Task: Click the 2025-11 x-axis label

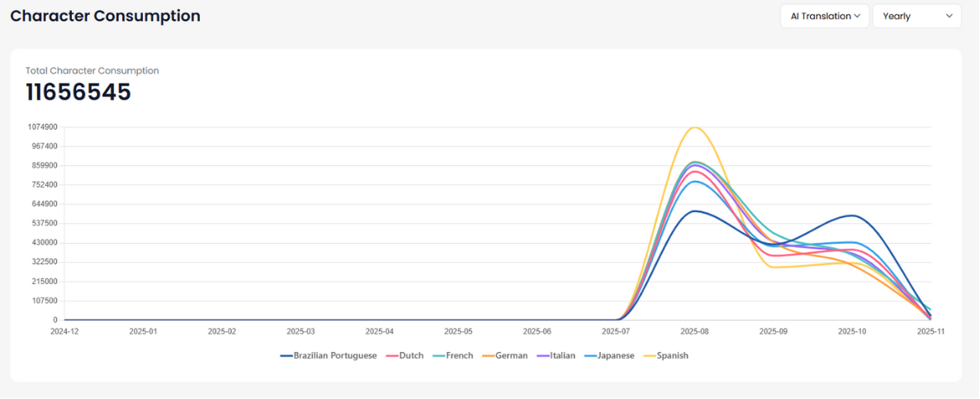Action: 930,330
